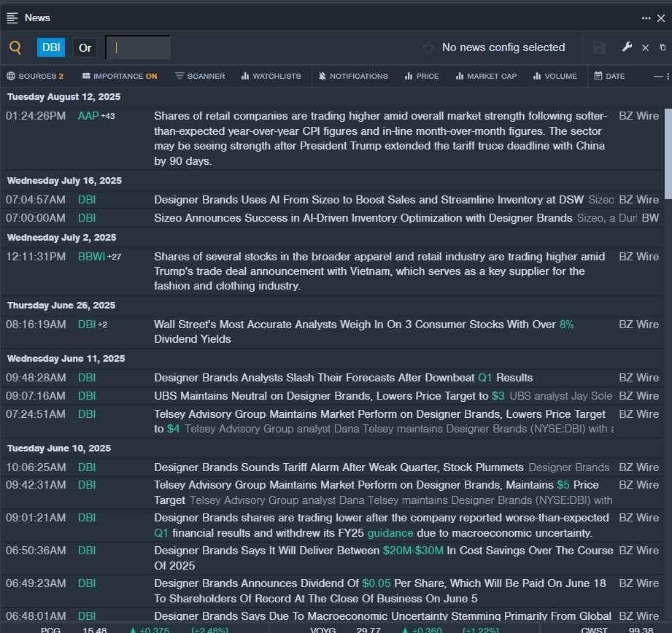672x633 pixels.
Task: Click the Tuesday June 10, 2025 date header
Action: 58,448
